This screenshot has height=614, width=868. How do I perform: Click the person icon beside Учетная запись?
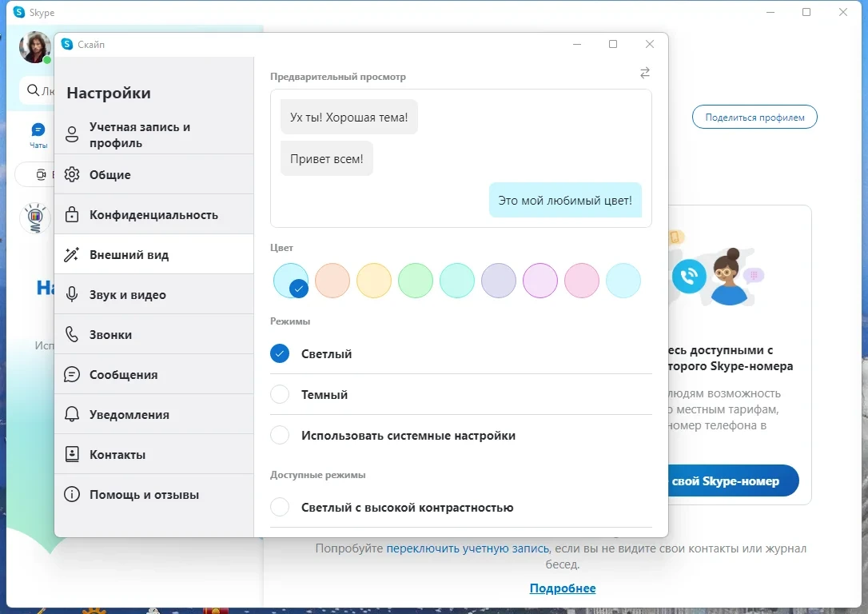72,134
